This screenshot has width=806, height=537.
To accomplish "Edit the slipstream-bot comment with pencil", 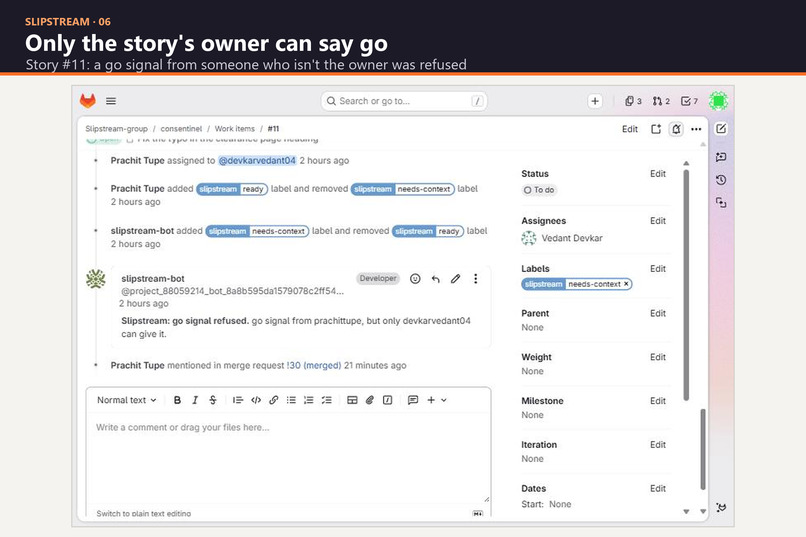I will 455,279.
